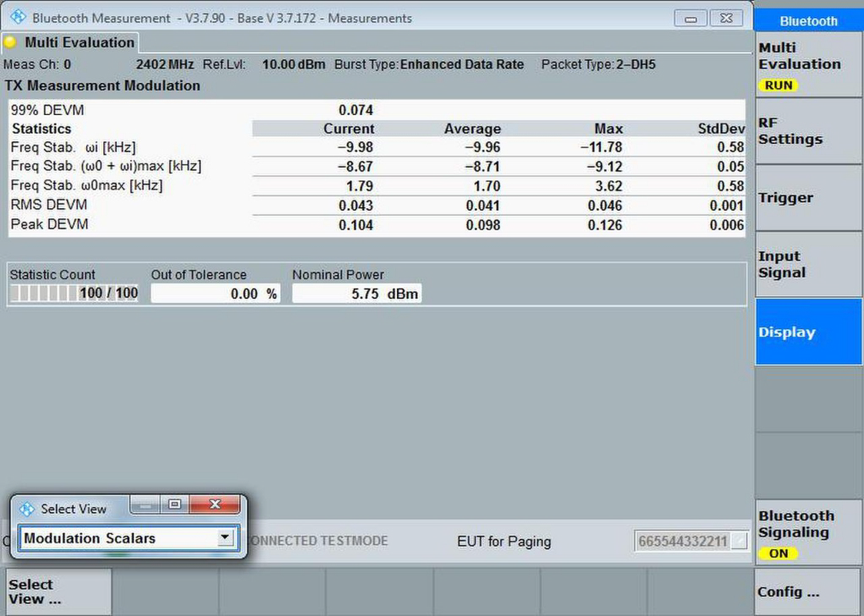Restore the Select View dialog window
The height and width of the screenshot is (616, 864).
pyautogui.click(x=174, y=503)
